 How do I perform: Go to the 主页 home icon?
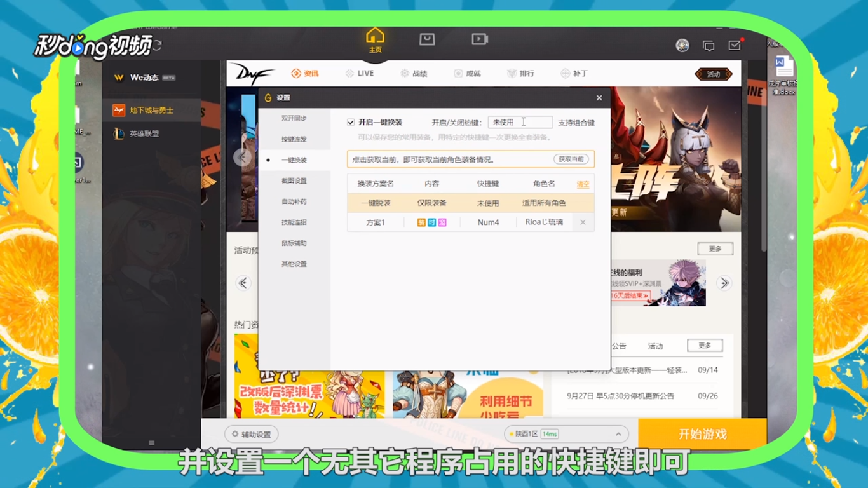click(376, 39)
